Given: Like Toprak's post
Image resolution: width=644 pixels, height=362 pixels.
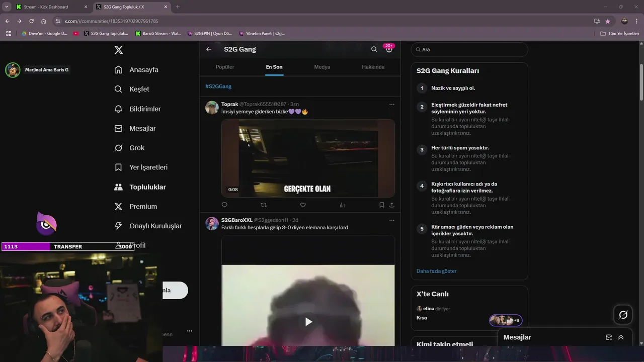Looking at the screenshot, I should pyautogui.click(x=303, y=205).
